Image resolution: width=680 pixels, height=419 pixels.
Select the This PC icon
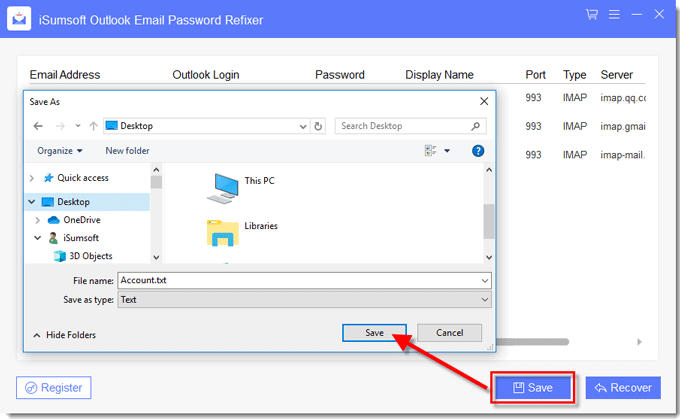(x=222, y=188)
